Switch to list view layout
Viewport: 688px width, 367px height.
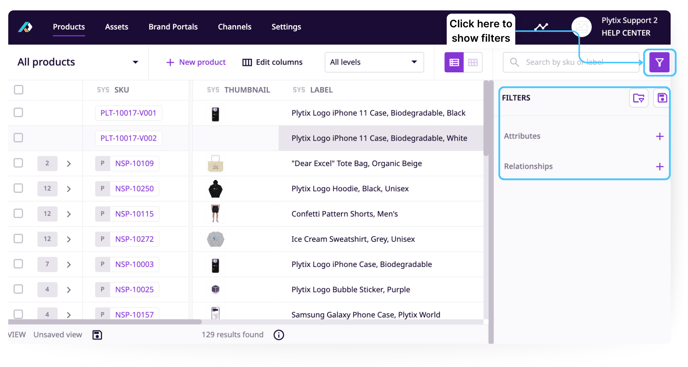pos(454,62)
